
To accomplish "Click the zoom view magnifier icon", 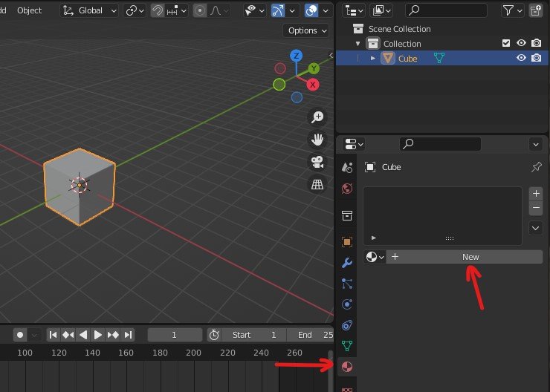I will tap(317, 117).
